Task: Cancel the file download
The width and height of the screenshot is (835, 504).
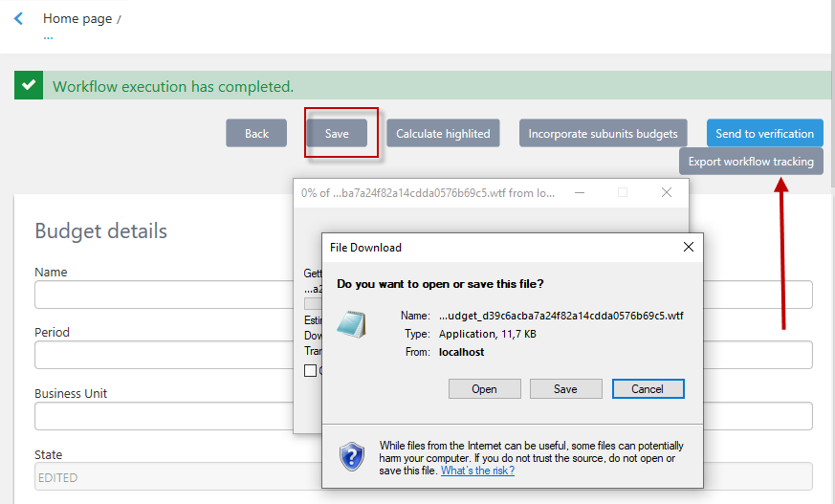Action: [648, 389]
